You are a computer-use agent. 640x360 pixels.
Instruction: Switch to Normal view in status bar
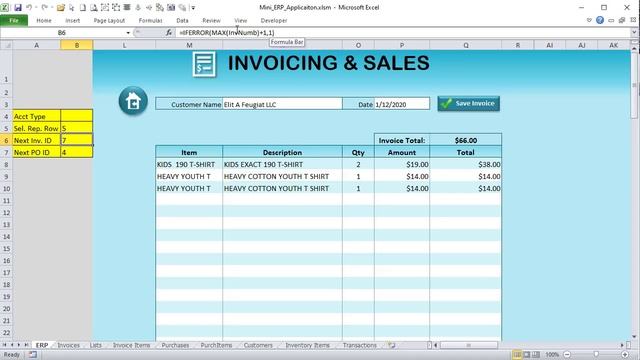click(x=517, y=355)
